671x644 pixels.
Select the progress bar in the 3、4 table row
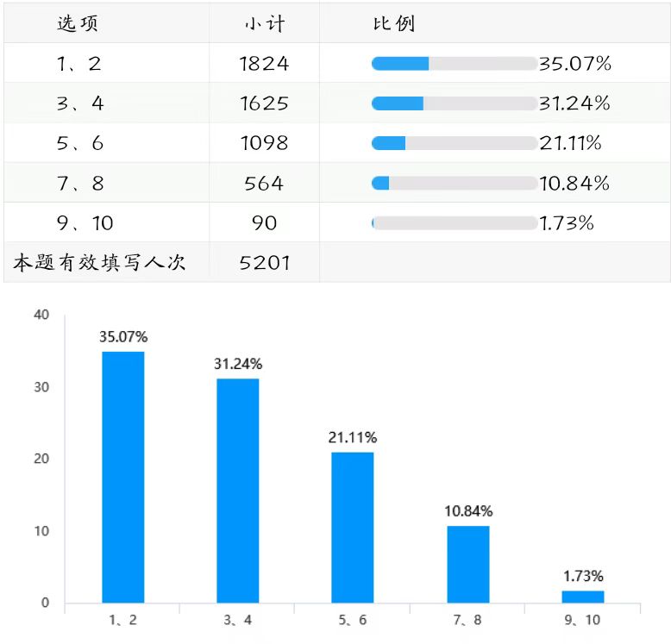[454, 103]
